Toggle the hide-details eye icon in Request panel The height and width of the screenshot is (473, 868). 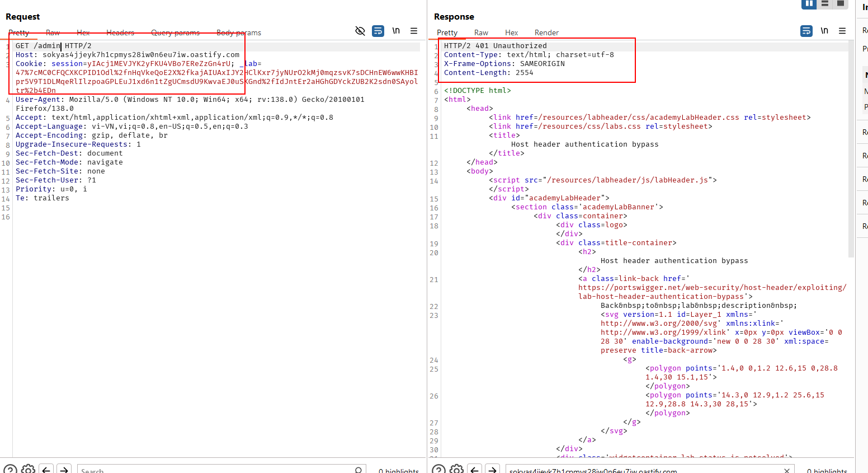click(x=360, y=31)
